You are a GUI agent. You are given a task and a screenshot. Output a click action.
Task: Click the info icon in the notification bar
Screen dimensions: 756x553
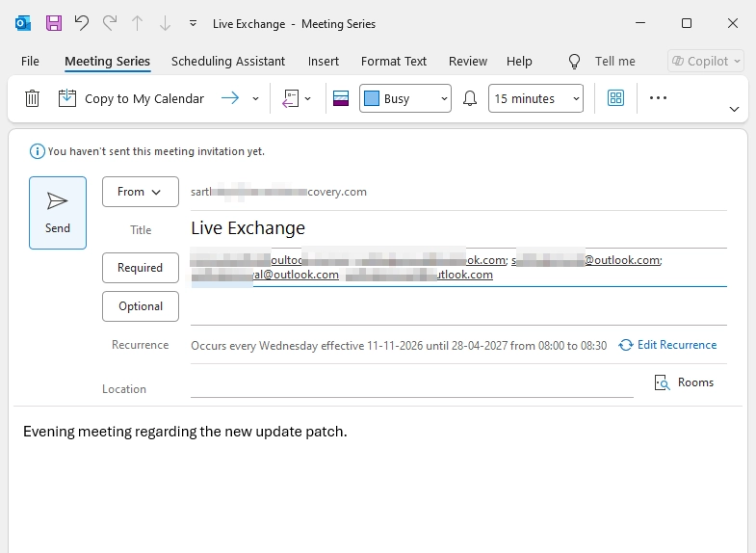(x=38, y=151)
